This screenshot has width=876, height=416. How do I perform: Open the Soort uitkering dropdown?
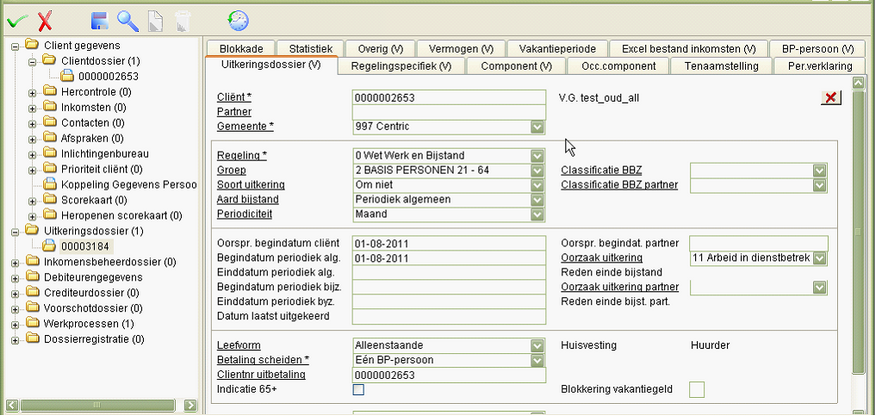pos(537,185)
